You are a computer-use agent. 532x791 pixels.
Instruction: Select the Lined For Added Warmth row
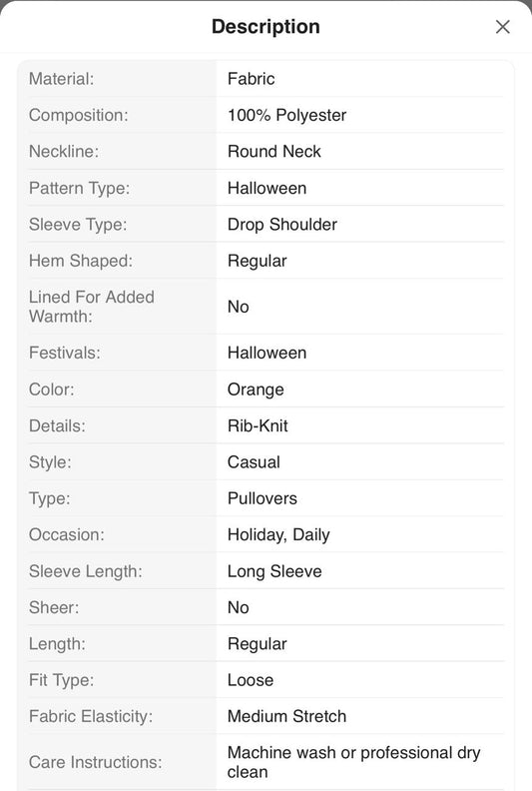coord(266,307)
